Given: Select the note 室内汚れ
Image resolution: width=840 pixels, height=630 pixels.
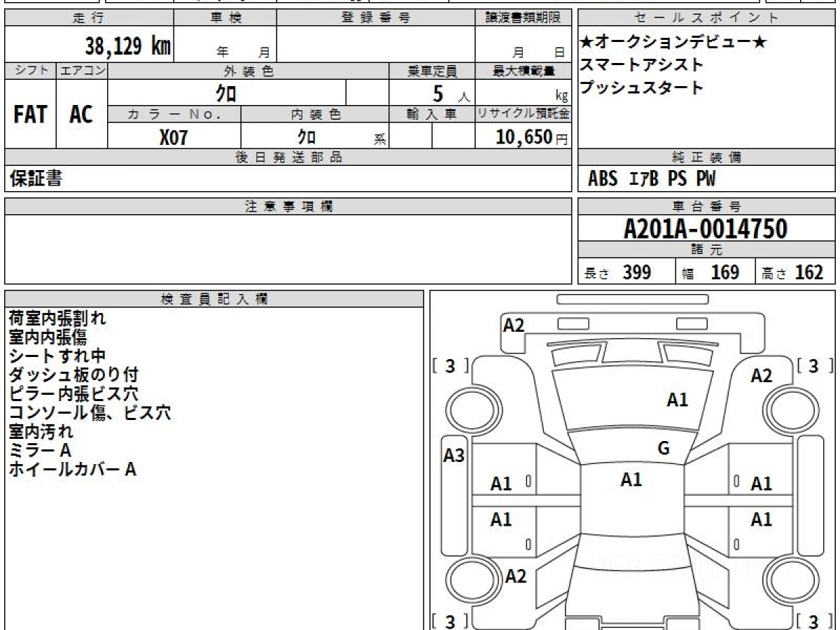Looking at the screenshot, I should [x=41, y=431].
